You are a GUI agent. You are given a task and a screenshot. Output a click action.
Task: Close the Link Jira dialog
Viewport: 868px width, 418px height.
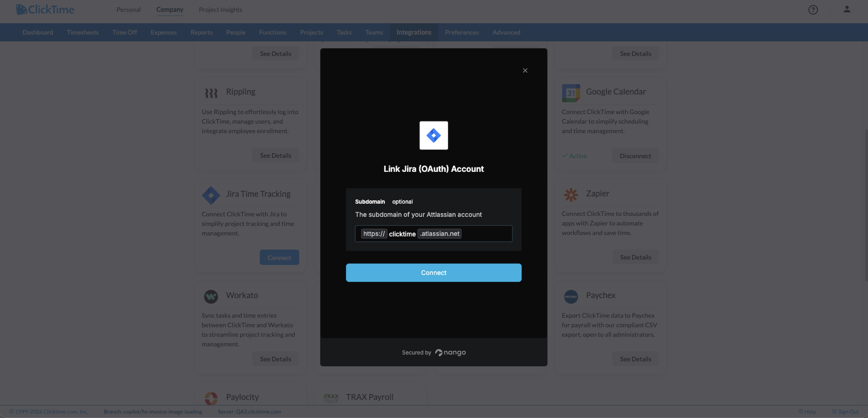coord(525,70)
